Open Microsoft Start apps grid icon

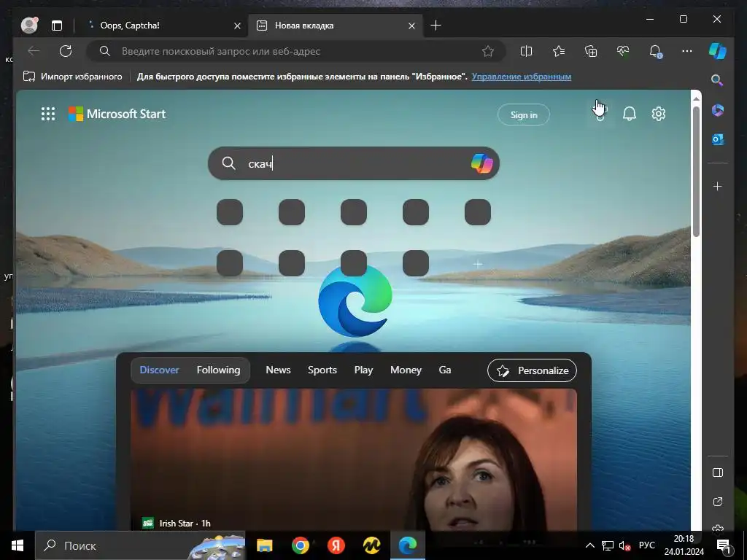(x=48, y=114)
